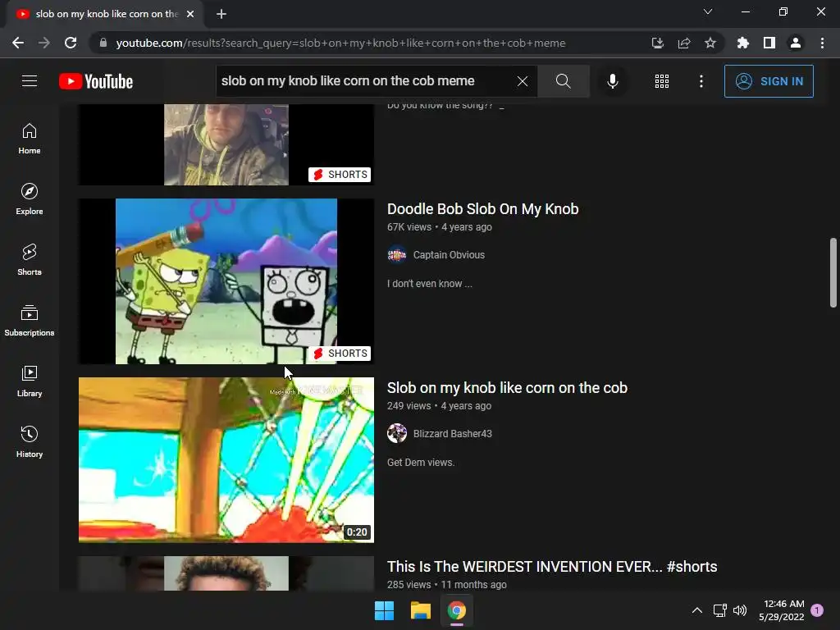Show hidden tray icons chevron
840x630 pixels.
[697, 610]
